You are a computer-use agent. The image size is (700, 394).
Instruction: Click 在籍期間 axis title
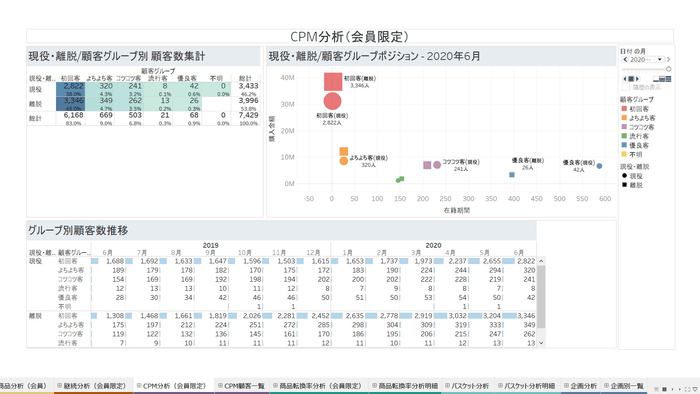457,210
